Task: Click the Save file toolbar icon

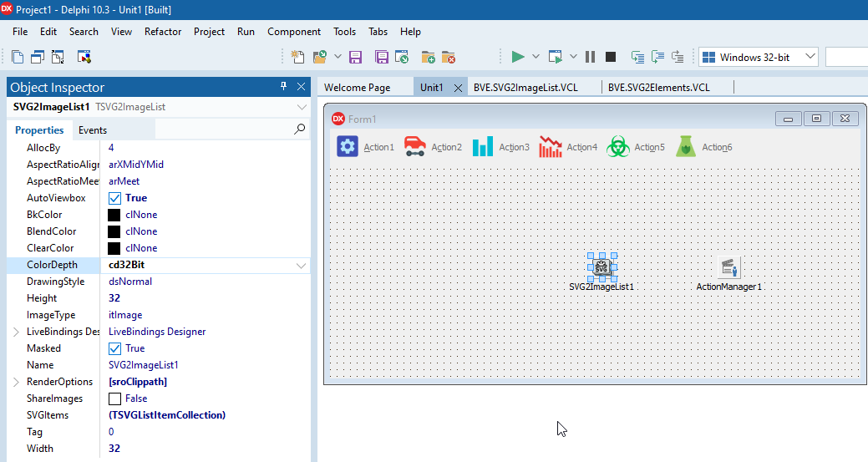Action: pyautogui.click(x=355, y=57)
